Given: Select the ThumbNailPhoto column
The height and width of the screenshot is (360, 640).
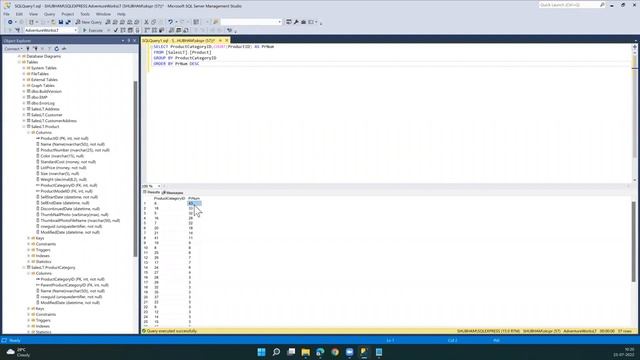Looking at the screenshot, I should pos(74,215).
